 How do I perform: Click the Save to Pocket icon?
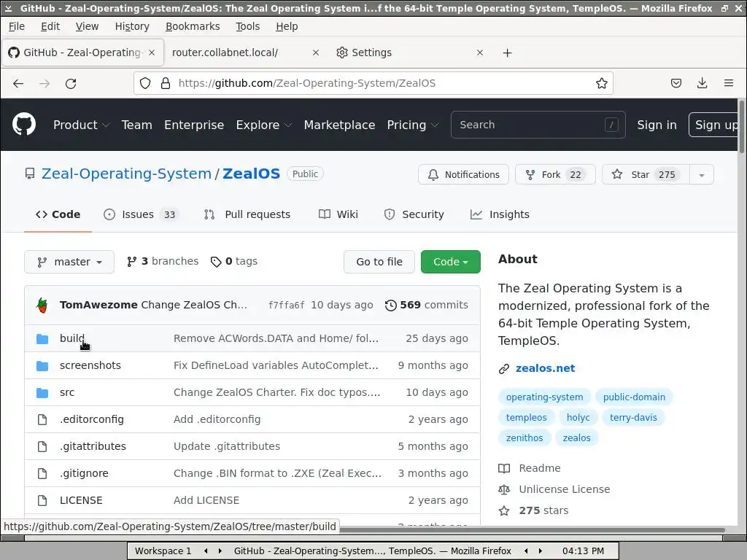click(676, 83)
